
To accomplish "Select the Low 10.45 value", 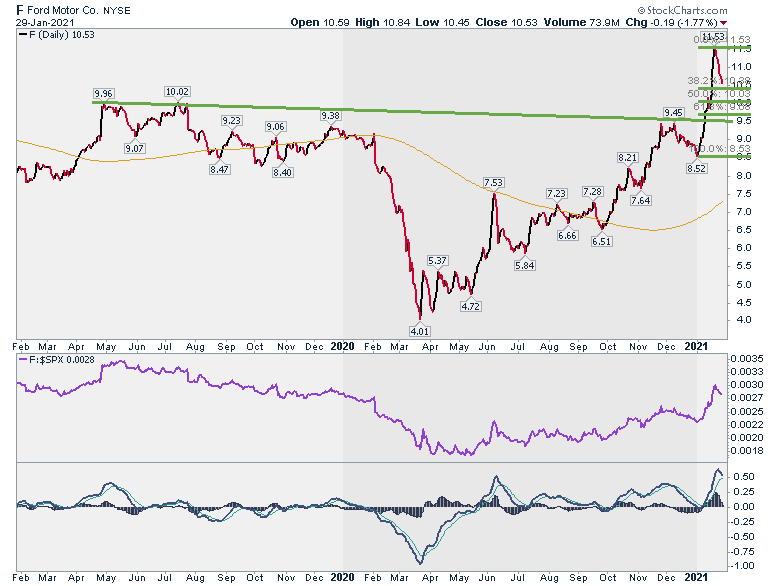I will [x=442, y=22].
